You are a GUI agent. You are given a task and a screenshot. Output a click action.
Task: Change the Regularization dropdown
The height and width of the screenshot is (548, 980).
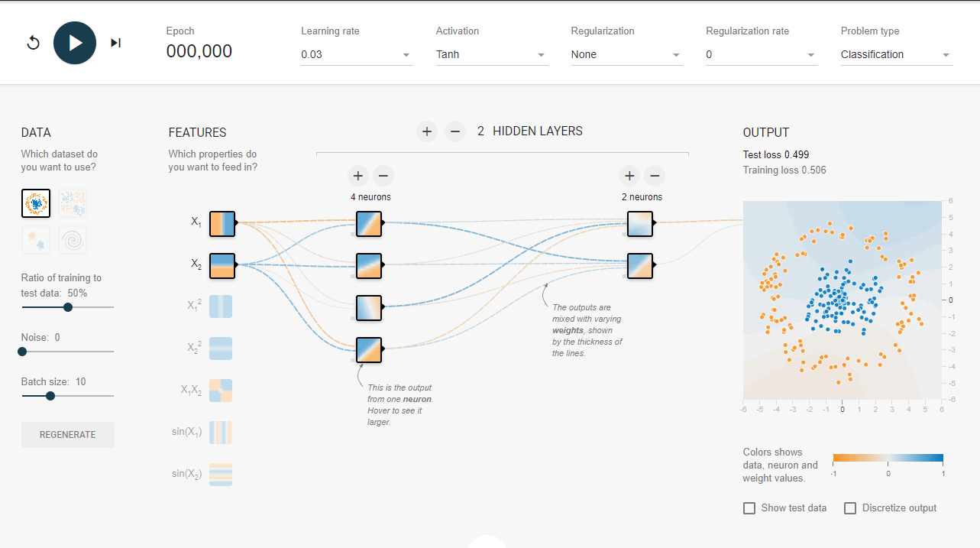626,54
